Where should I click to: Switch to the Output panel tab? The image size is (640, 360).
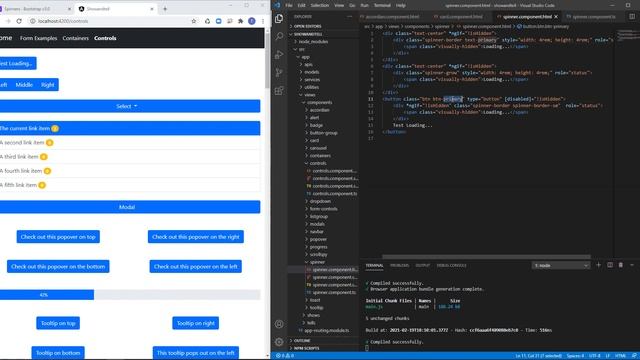click(x=422, y=265)
